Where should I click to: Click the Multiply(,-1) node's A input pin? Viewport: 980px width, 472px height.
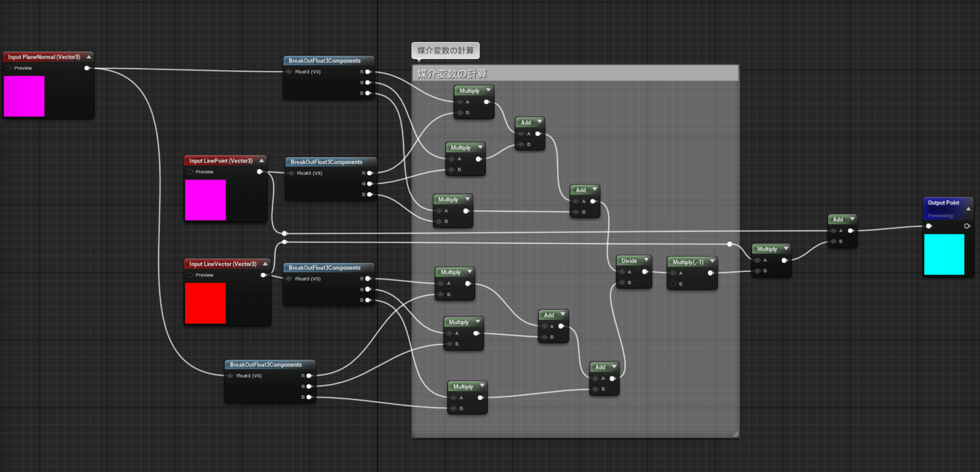(x=673, y=273)
